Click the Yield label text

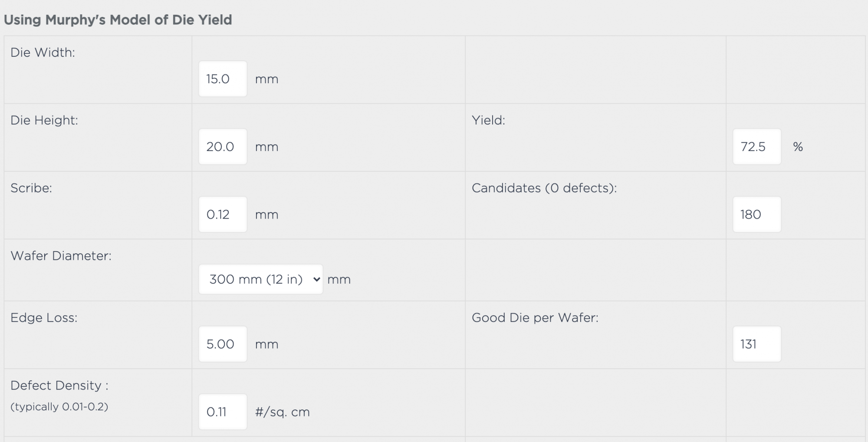coord(489,120)
